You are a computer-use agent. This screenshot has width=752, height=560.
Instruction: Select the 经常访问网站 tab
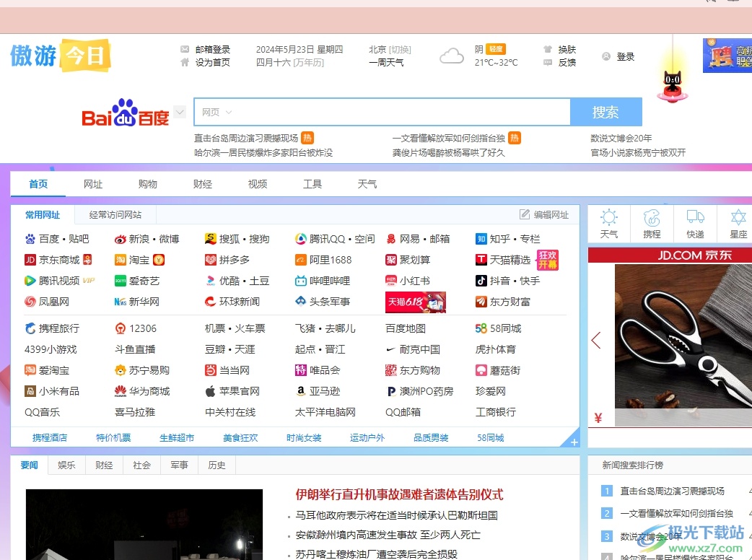[115, 215]
